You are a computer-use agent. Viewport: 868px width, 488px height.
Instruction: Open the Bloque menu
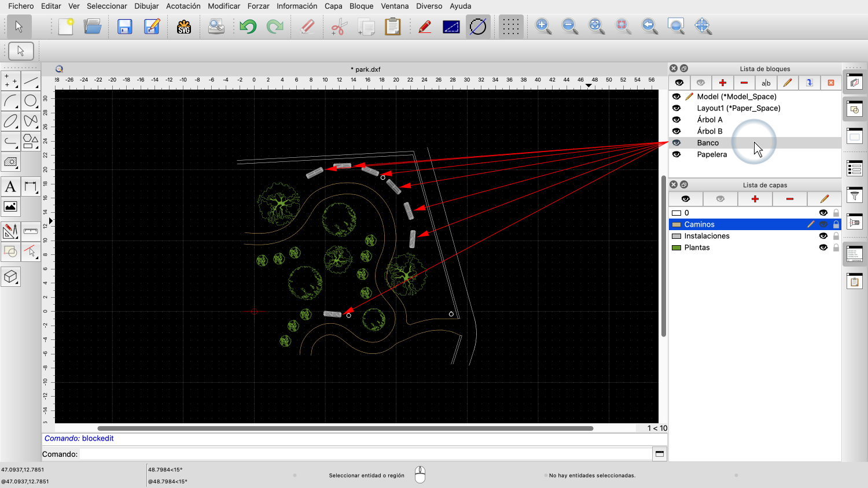coord(361,6)
